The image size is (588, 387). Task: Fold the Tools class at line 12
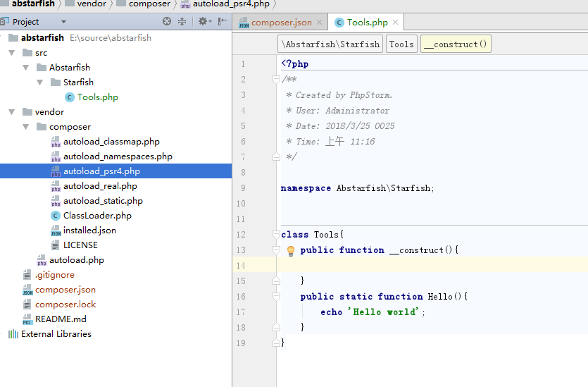tap(276, 235)
